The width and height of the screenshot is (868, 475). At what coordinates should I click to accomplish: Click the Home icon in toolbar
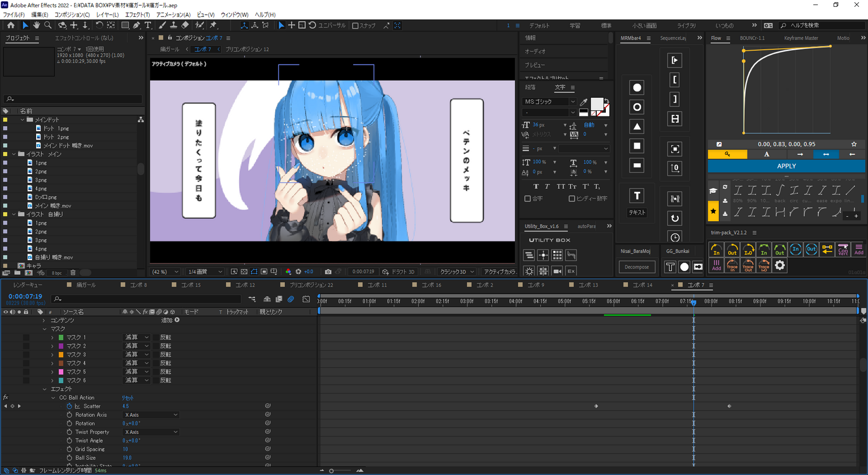click(11, 25)
